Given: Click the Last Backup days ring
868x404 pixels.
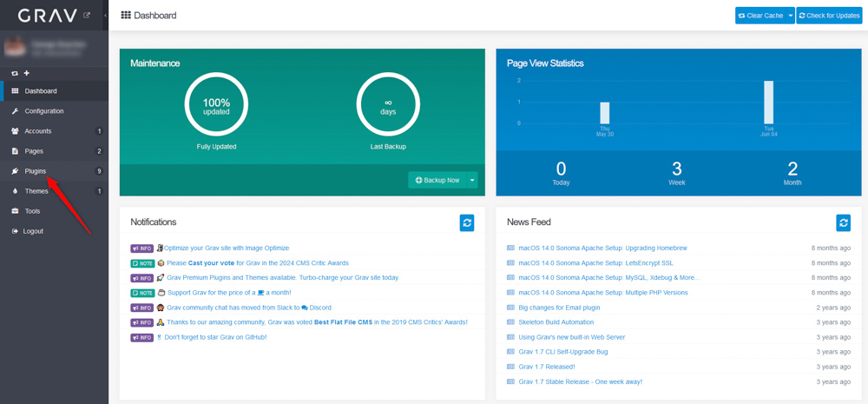Looking at the screenshot, I should point(388,104).
